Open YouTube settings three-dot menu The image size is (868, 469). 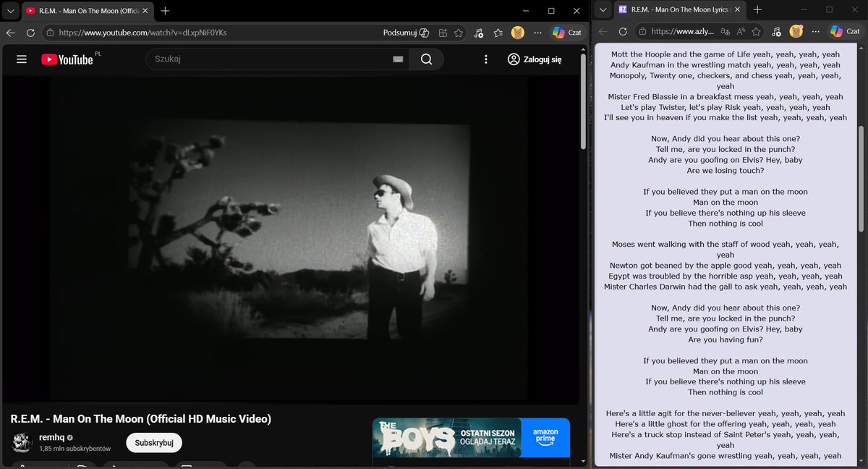coord(485,59)
